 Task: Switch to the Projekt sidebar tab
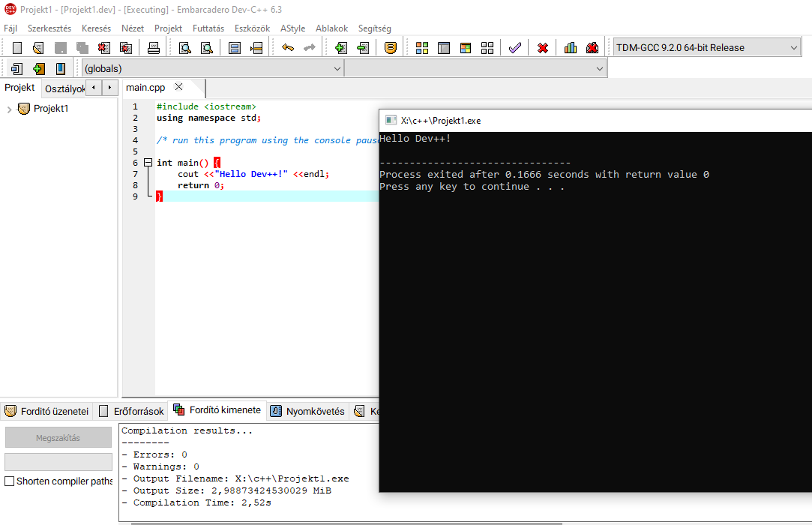pos(19,88)
